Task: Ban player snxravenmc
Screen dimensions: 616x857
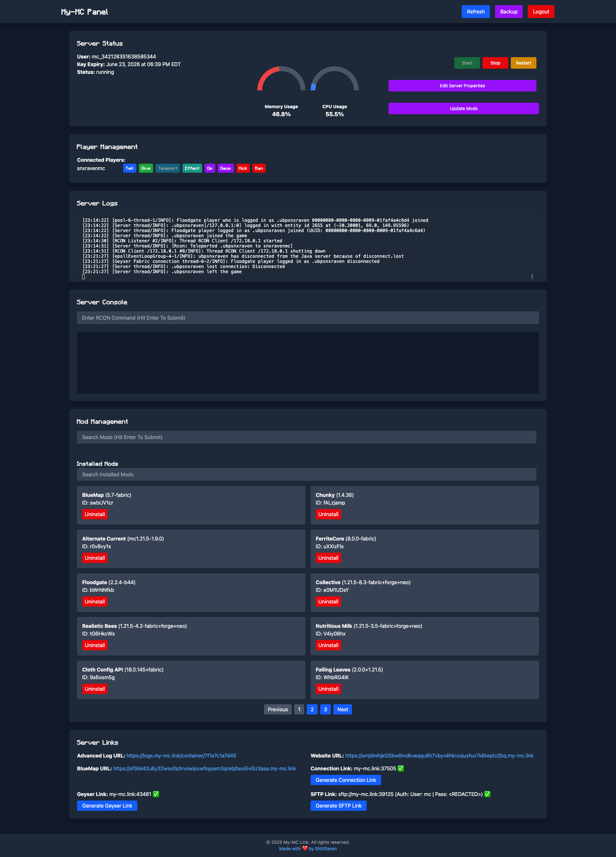Action: pos(259,169)
